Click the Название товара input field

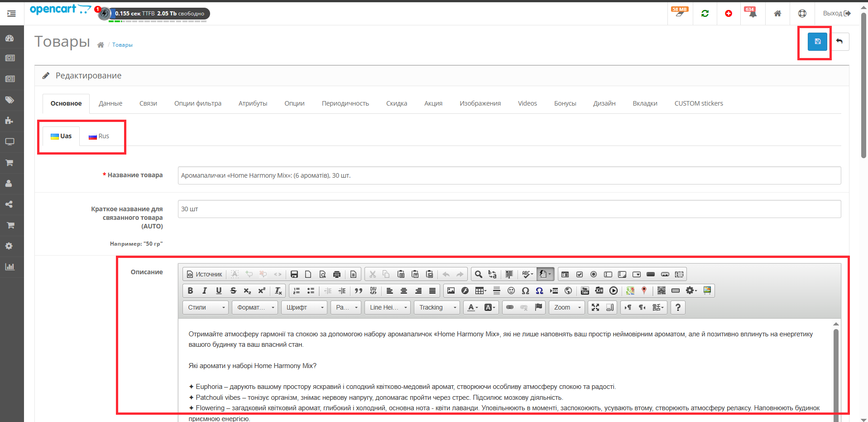[x=509, y=175]
